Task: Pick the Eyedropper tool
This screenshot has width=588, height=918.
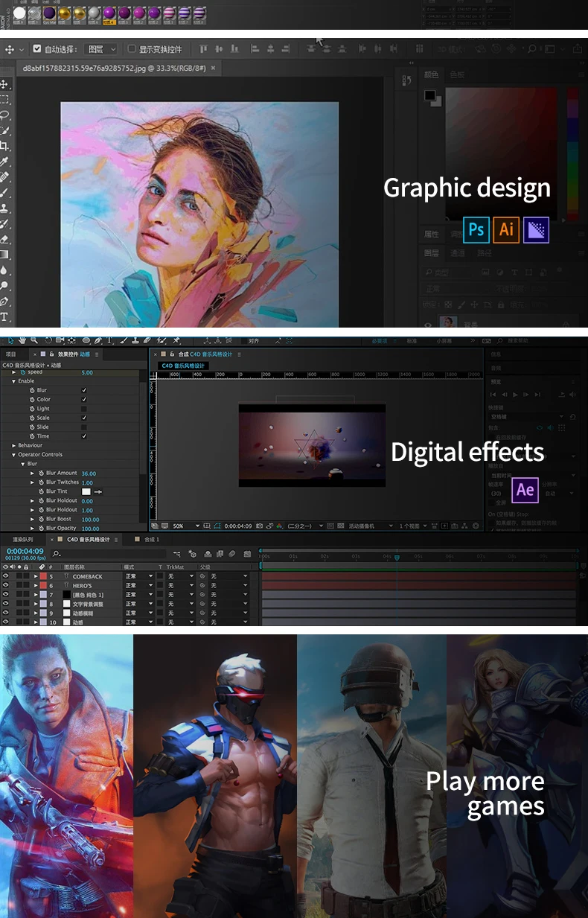Action: click(5, 162)
